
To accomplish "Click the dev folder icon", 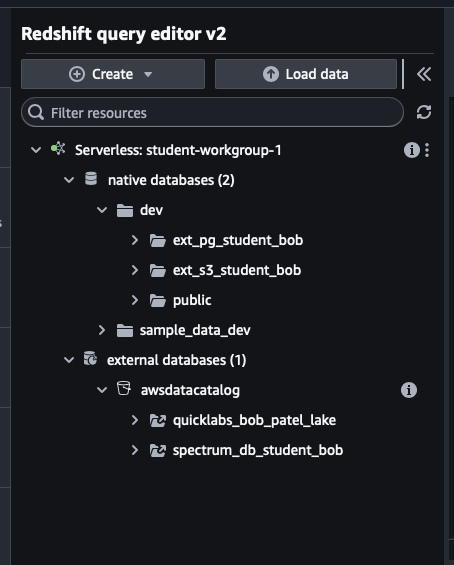I will point(125,210).
